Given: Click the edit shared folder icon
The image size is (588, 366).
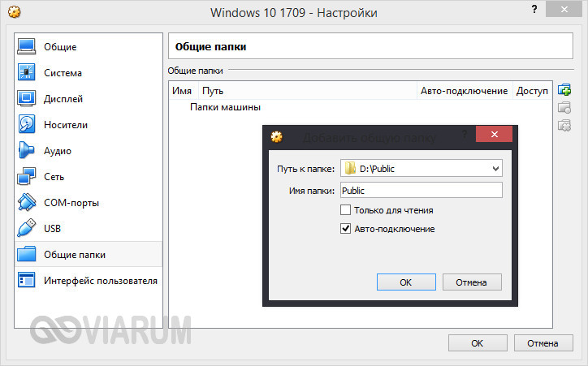Looking at the screenshot, I should pyautogui.click(x=564, y=107).
